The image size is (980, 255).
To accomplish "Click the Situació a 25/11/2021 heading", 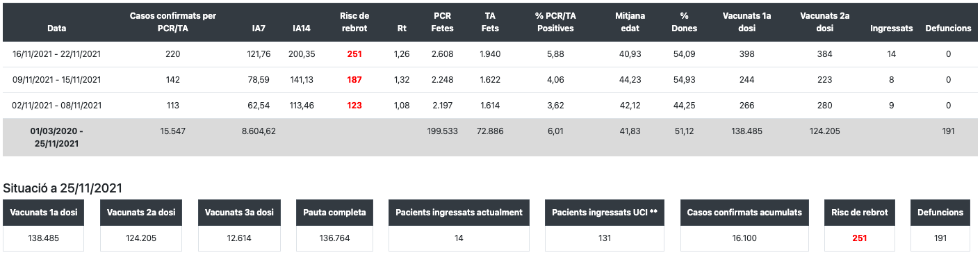I will 63,188.
